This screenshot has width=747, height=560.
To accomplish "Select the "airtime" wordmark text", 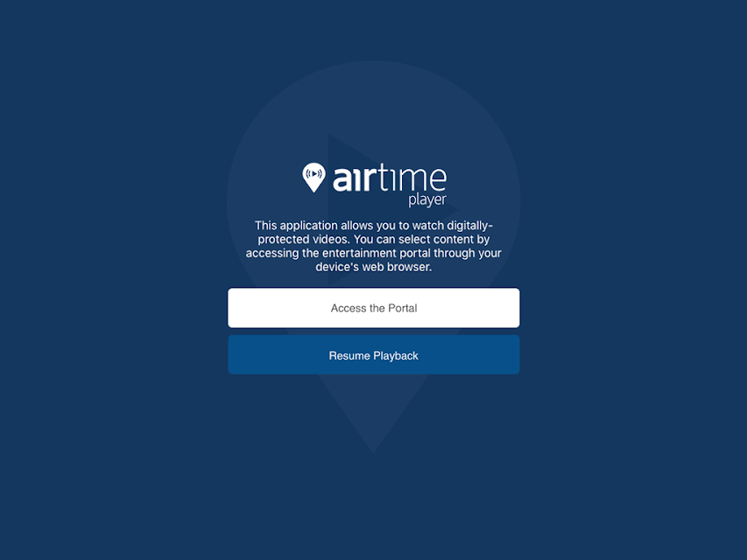I will click(x=390, y=178).
